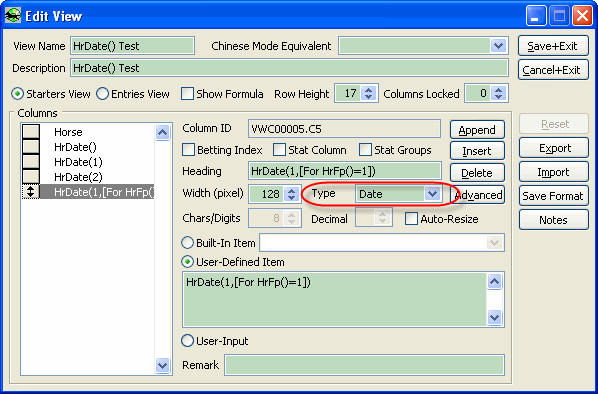Select Horse in the Columns list
The width and height of the screenshot is (598, 394).
coord(97,132)
